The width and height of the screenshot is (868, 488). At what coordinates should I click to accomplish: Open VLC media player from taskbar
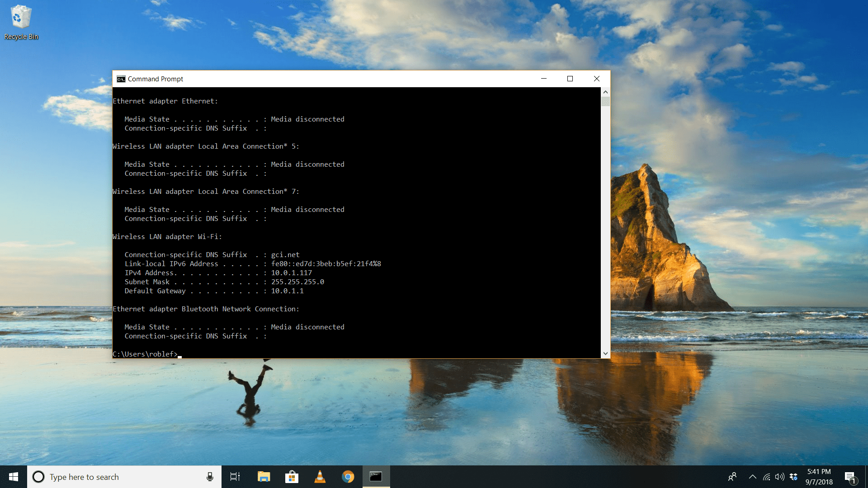pos(320,476)
